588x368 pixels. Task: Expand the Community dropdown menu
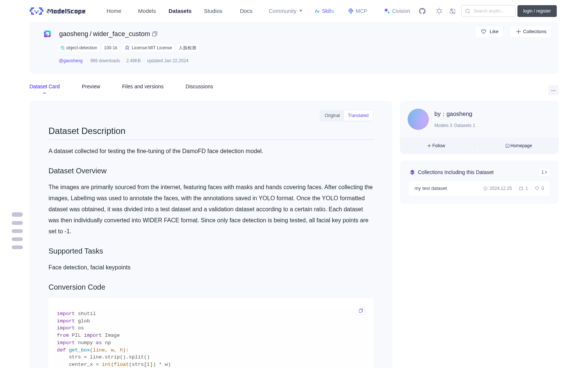286,11
